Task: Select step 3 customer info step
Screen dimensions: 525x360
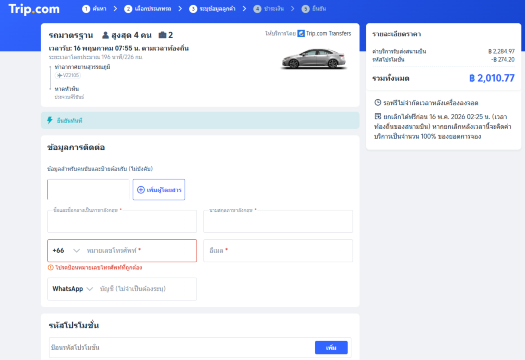Action: point(212,9)
